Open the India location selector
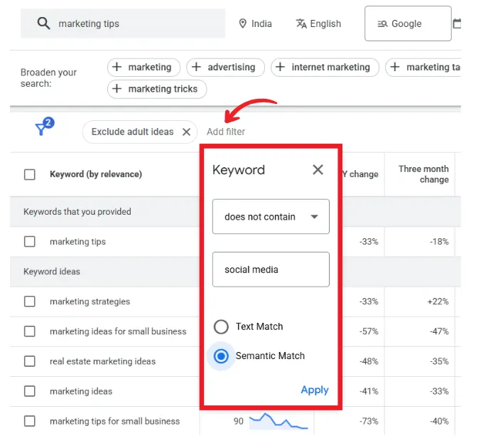The width and height of the screenshot is (481, 448). 255,23
